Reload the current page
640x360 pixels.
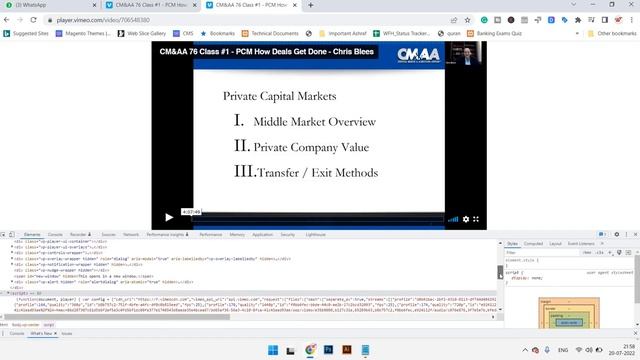pyautogui.click(x=33, y=20)
